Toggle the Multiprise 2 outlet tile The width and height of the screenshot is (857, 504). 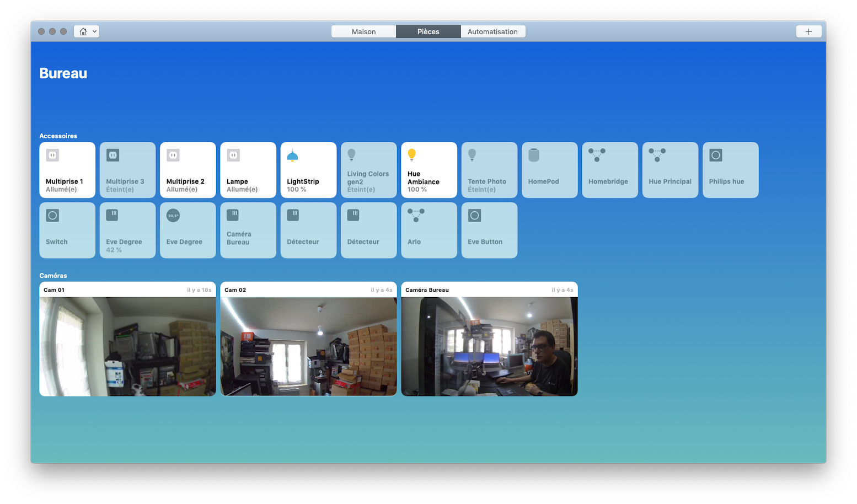pos(188,170)
